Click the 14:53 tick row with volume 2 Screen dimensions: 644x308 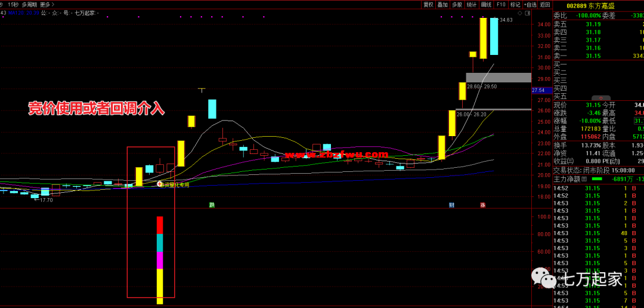coord(599,204)
